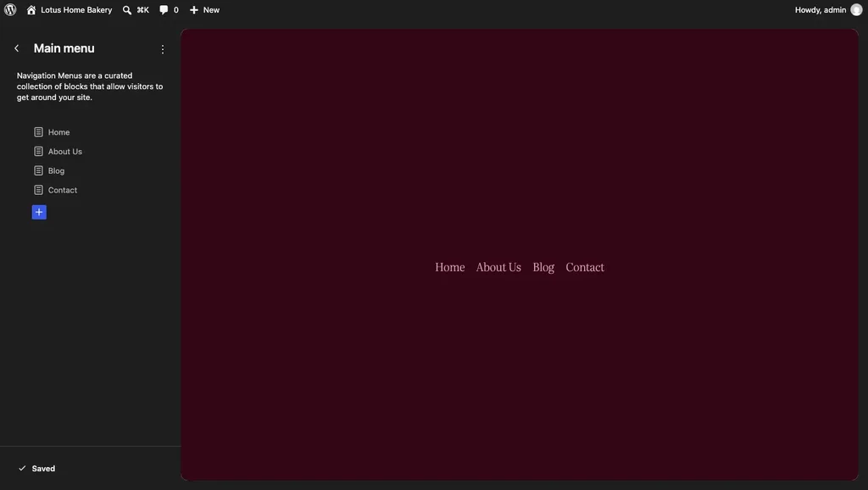Click the Contact link in the preview
The width and height of the screenshot is (868, 490).
coord(585,267)
